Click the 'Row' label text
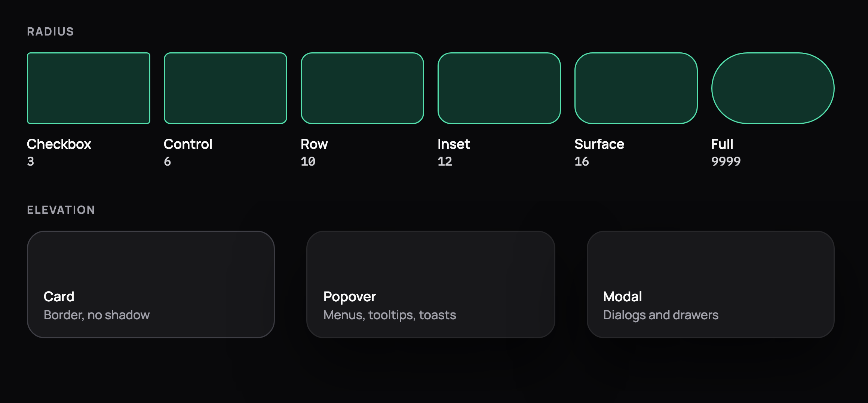 (x=314, y=144)
